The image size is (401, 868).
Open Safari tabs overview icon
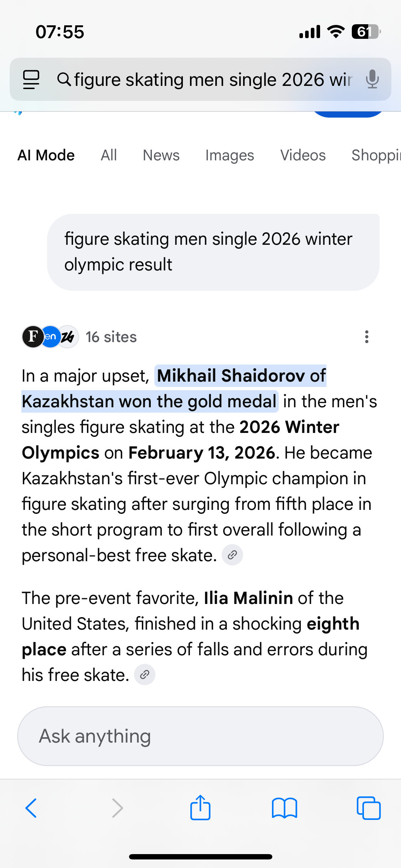coord(369,808)
